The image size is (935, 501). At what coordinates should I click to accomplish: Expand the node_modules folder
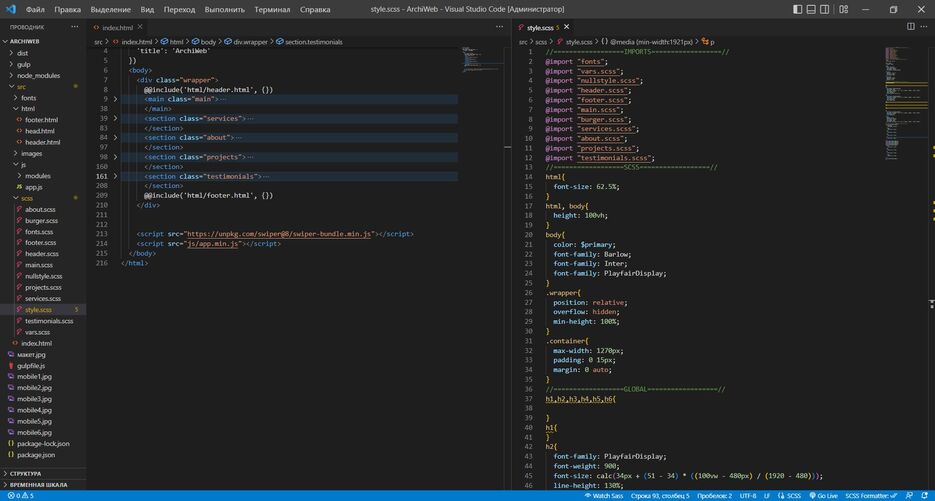pyautogui.click(x=38, y=75)
